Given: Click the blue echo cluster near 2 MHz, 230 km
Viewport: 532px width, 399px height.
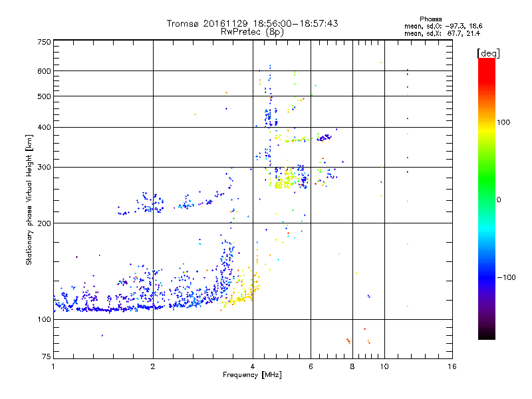Looking at the screenshot, I should [149, 203].
